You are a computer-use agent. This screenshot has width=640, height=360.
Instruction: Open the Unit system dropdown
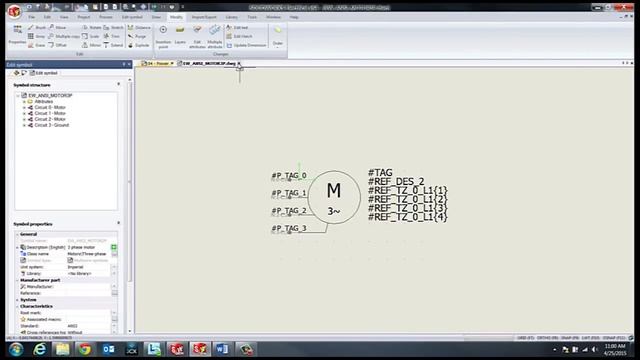coord(114,267)
